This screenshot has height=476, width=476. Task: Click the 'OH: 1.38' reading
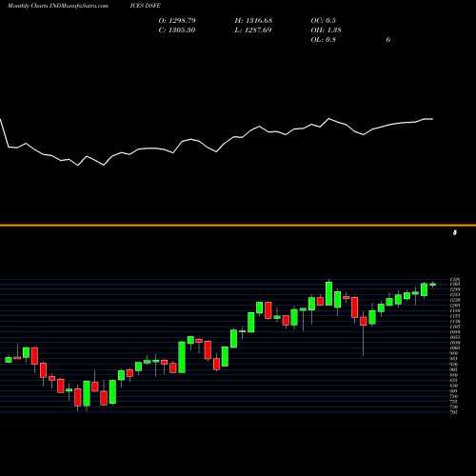(x=327, y=30)
